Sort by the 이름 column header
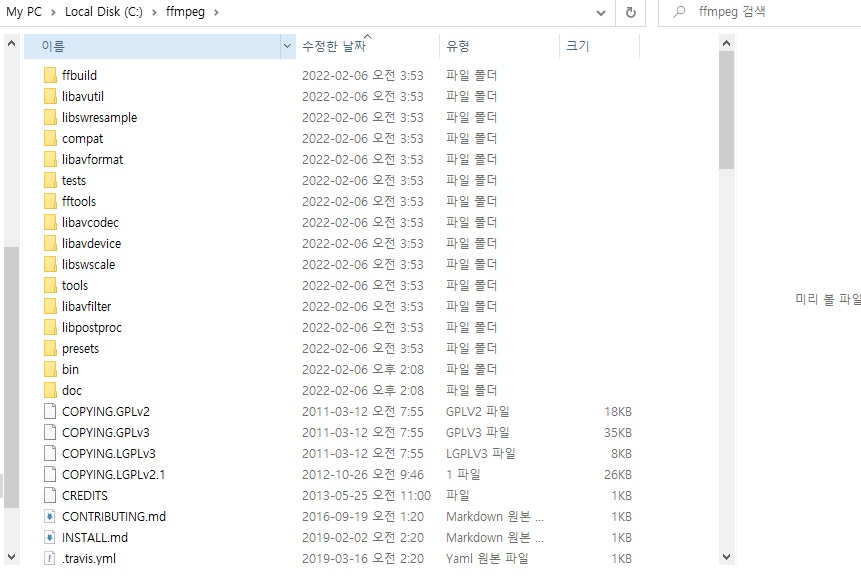 pyautogui.click(x=153, y=46)
